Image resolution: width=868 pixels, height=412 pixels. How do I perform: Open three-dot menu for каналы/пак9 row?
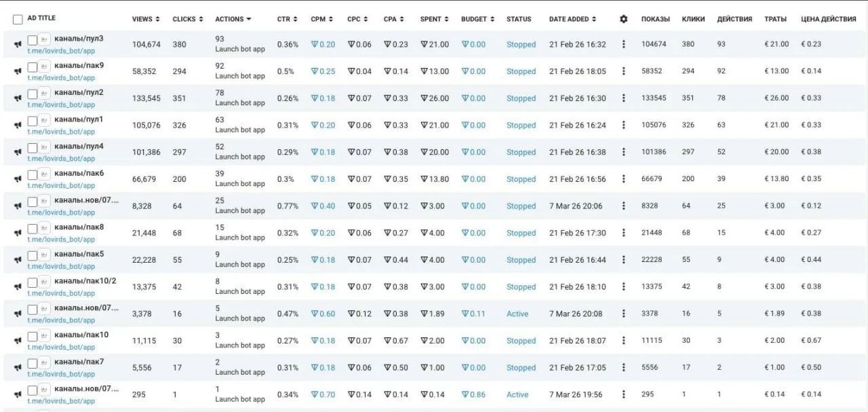click(624, 71)
